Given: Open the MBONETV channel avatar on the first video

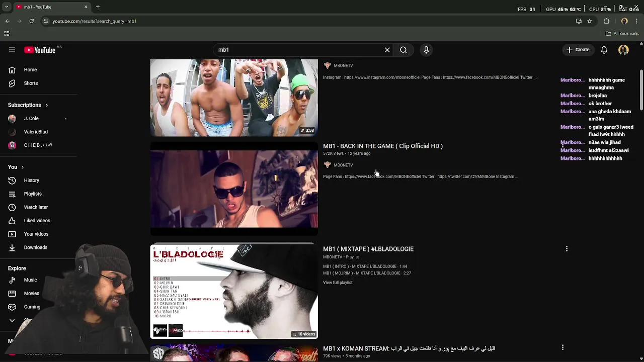Looking at the screenshot, I should [x=328, y=65].
